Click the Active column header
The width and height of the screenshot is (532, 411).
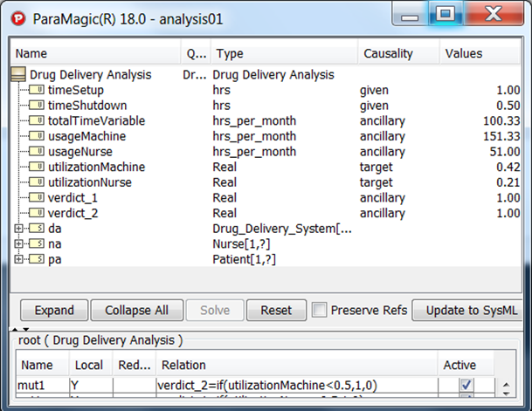click(x=465, y=365)
